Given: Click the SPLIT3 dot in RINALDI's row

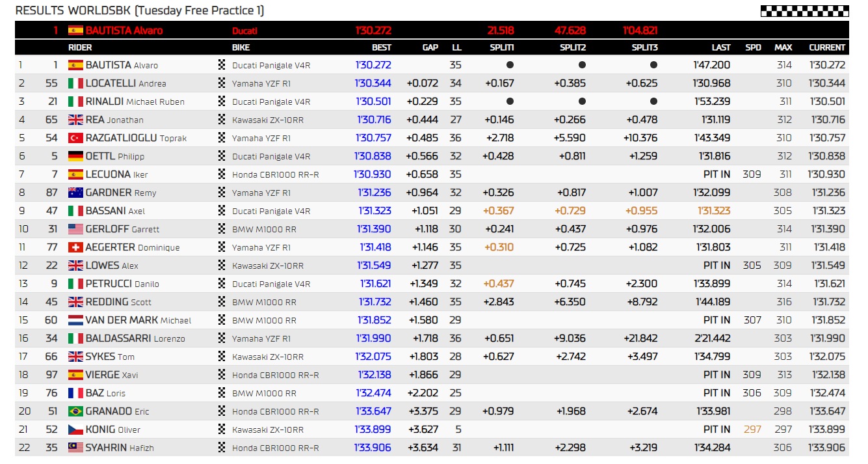Looking at the screenshot, I should point(653,102).
